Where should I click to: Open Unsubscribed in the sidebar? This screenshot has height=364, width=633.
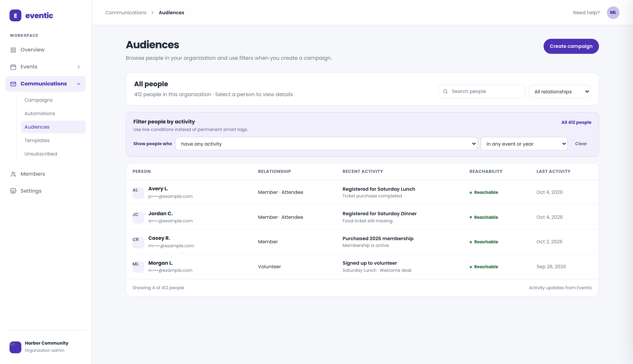pos(41,154)
